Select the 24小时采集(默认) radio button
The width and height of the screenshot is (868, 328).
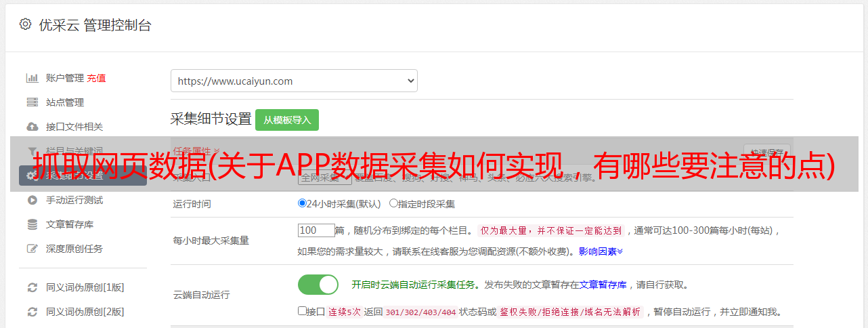pyautogui.click(x=302, y=203)
